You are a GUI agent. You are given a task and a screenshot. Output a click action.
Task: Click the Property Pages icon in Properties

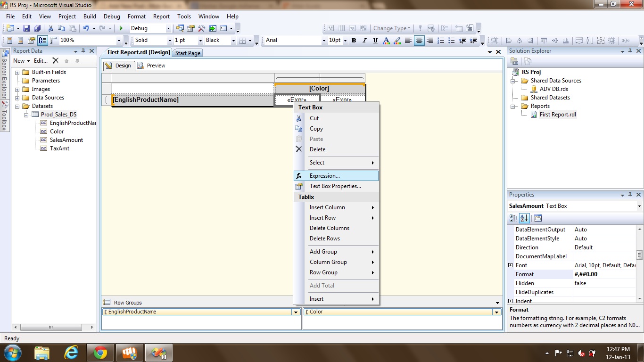click(x=538, y=218)
